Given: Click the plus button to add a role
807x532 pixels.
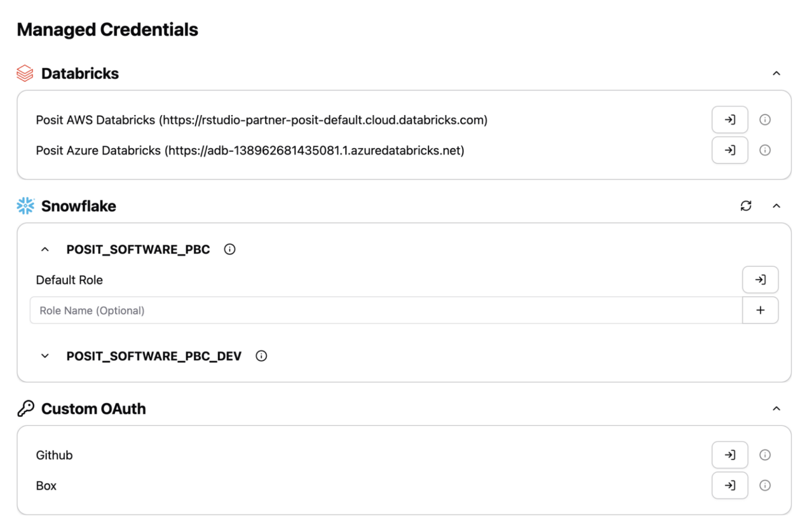Looking at the screenshot, I should click(760, 310).
